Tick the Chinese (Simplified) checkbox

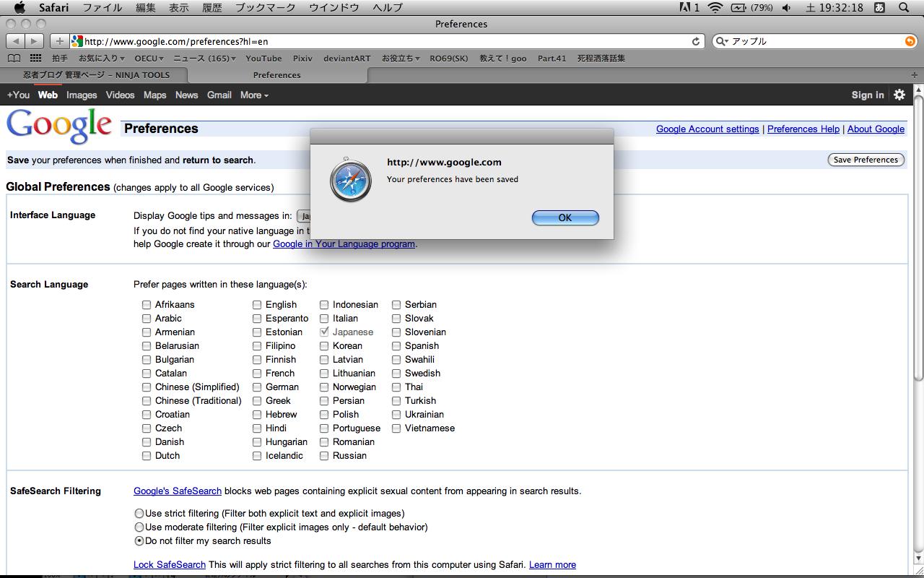click(x=147, y=387)
